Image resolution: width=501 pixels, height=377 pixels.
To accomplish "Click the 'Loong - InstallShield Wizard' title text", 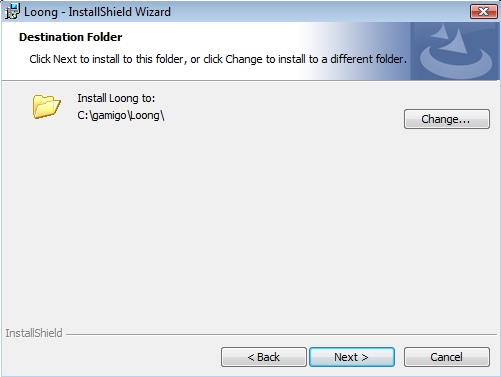I will [97, 12].
